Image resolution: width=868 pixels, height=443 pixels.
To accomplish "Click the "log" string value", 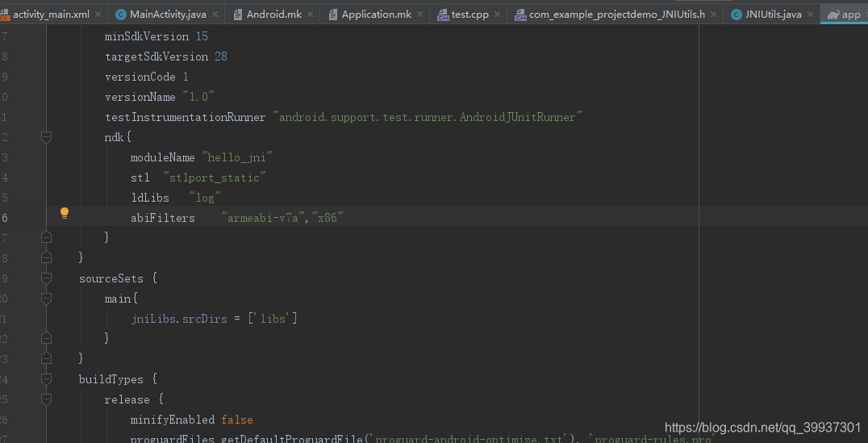I will [205, 198].
